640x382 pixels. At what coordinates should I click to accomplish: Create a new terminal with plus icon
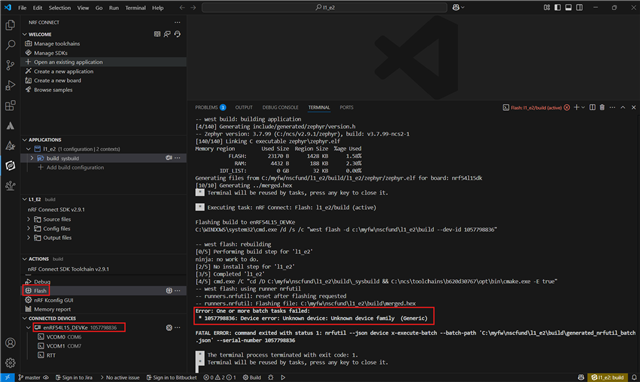pyautogui.click(x=576, y=107)
